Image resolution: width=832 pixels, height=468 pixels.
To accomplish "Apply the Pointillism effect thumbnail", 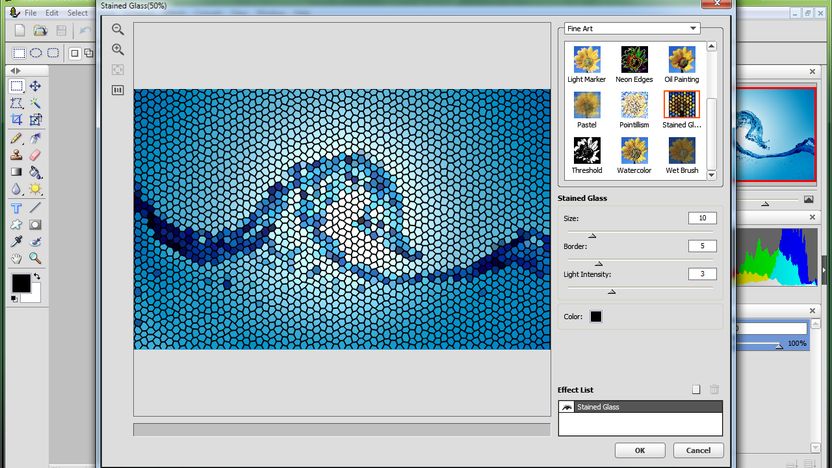I will (634, 105).
